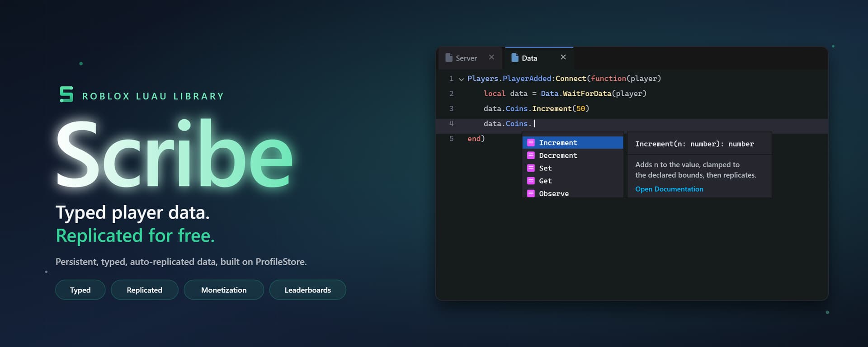Viewport: 868px width, 347px height.
Task: Click the "Increment(n: number): number" signature
Action: (x=694, y=144)
